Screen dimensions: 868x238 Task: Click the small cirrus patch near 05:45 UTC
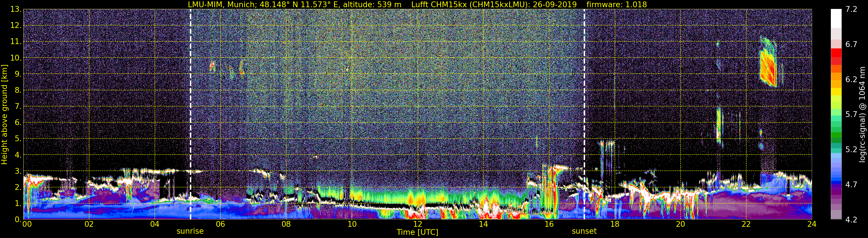(x=212, y=66)
